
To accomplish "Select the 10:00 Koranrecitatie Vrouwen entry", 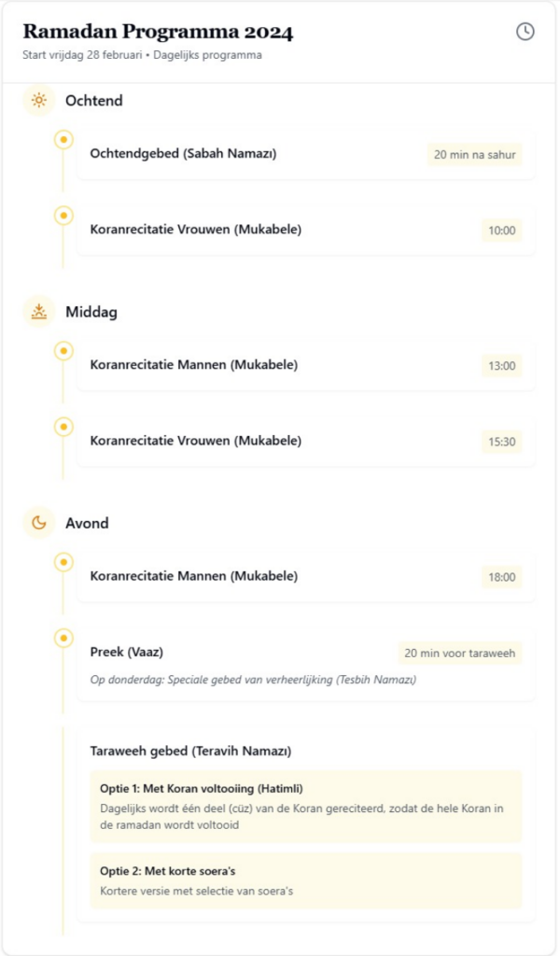I will click(196, 230).
